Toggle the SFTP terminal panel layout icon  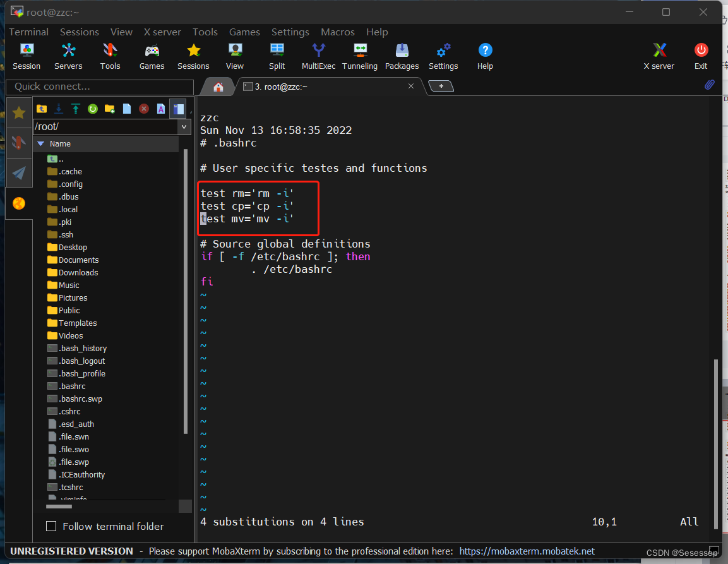(x=178, y=109)
